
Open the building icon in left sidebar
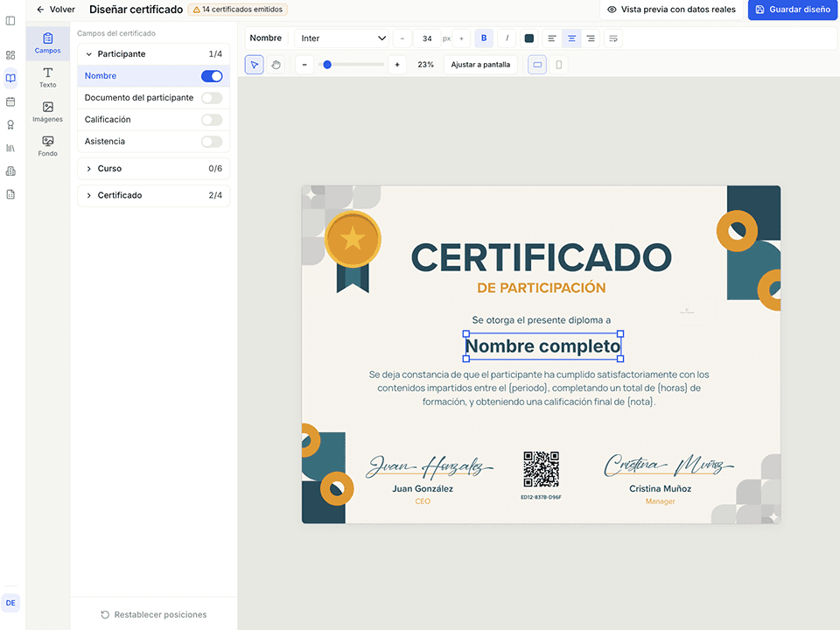pyautogui.click(x=10, y=171)
